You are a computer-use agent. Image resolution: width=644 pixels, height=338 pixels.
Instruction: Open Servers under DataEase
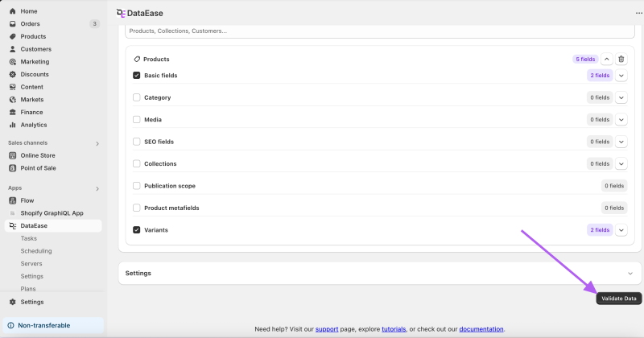[31, 264]
